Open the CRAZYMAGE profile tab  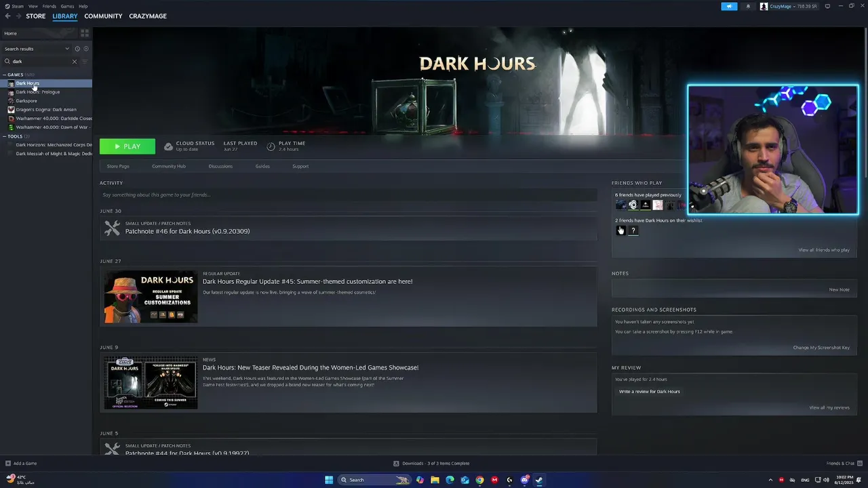click(x=148, y=16)
